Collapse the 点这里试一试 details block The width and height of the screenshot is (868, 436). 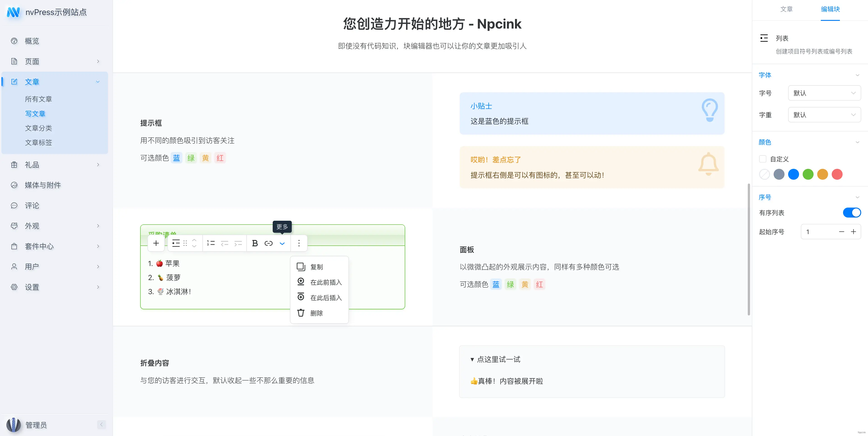(x=495, y=359)
